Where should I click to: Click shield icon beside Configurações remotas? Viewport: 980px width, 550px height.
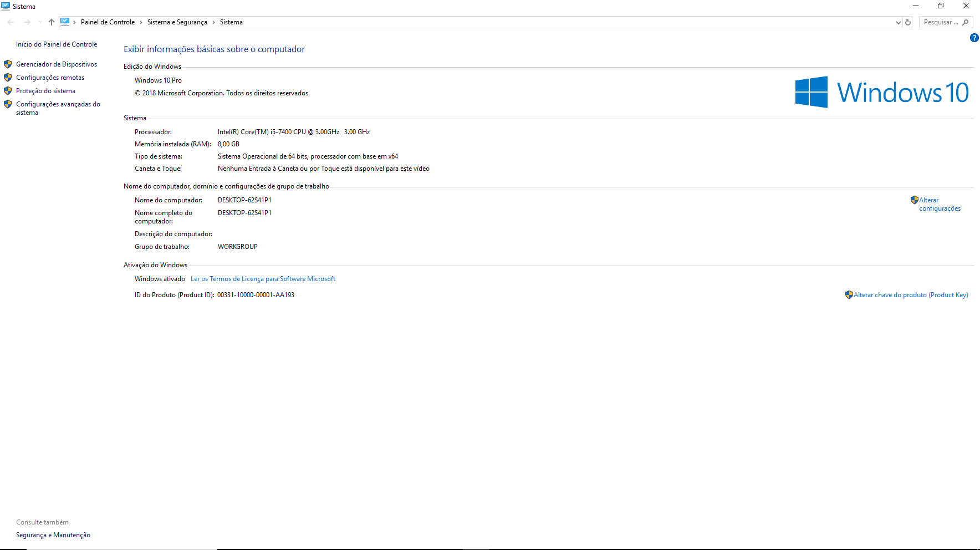click(8, 78)
